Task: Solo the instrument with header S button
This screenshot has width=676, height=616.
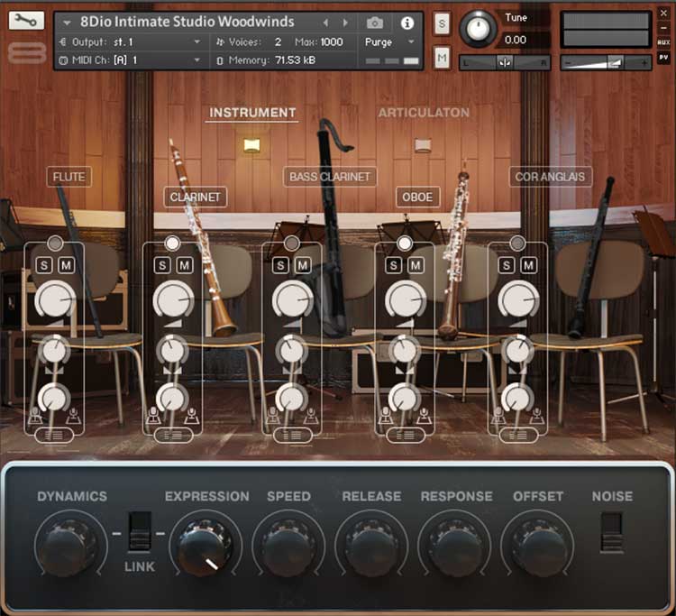Action: click(442, 23)
